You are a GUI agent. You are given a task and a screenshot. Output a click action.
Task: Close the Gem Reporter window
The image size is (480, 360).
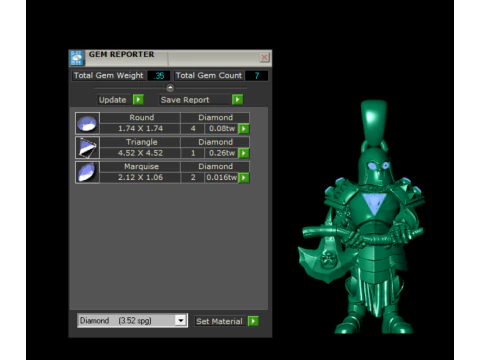264,57
